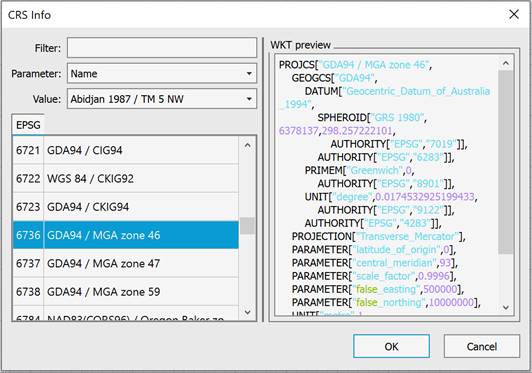Select the EPSG tab

click(28, 125)
